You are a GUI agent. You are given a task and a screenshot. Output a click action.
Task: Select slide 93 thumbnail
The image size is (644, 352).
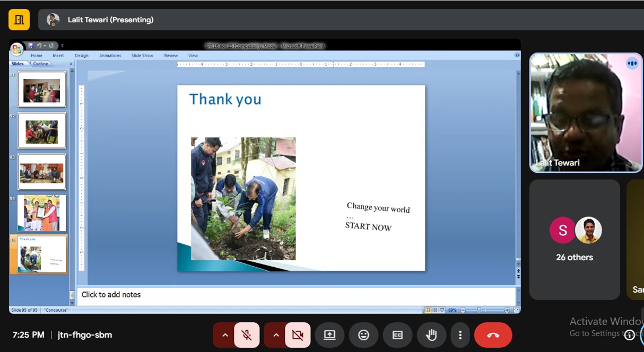pyautogui.click(x=42, y=172)
